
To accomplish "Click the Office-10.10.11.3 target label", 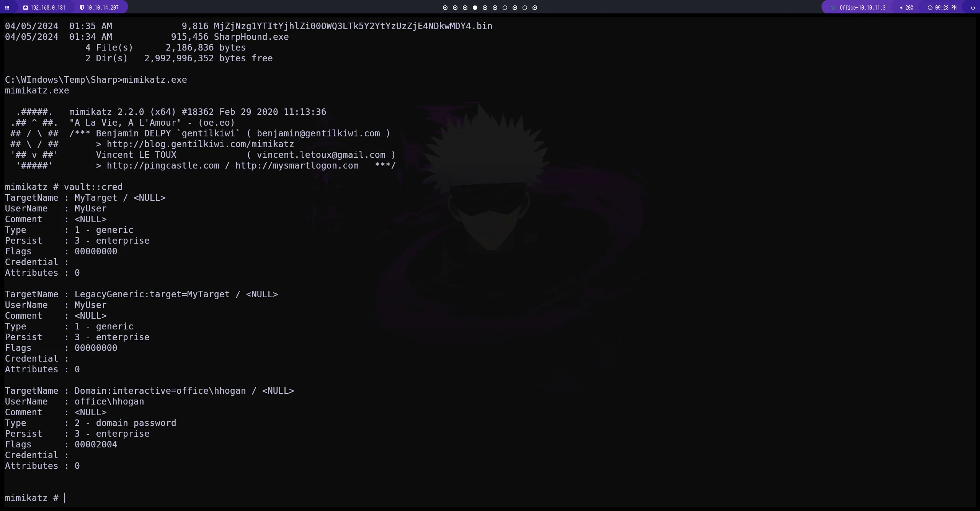I will pos(862,8).
